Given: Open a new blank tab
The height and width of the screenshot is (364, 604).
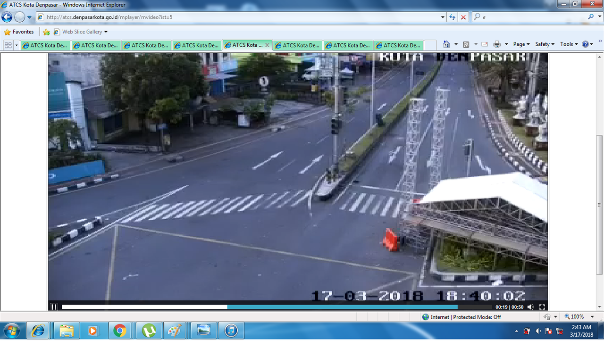Looking at the screenshot, I should point(430,45).
